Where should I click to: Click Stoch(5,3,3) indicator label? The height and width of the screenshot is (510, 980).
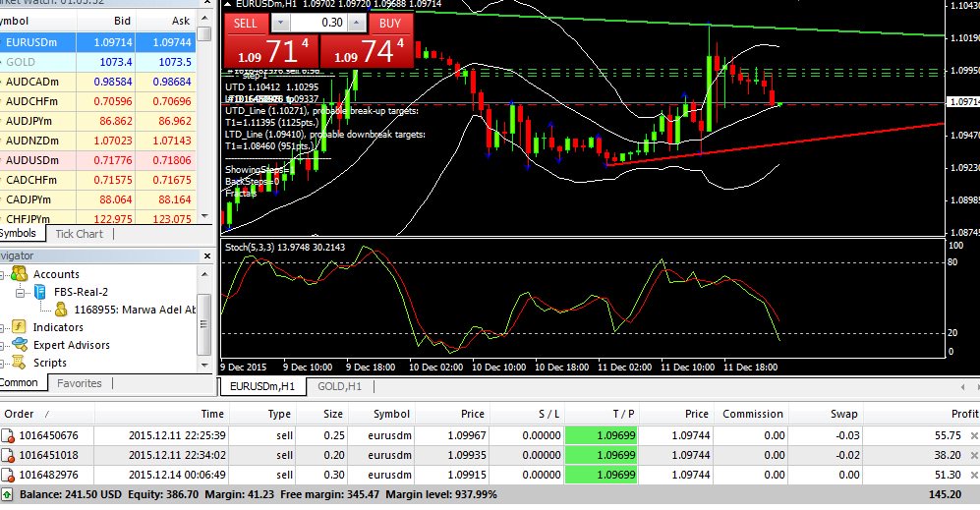(x=285, y=247)
